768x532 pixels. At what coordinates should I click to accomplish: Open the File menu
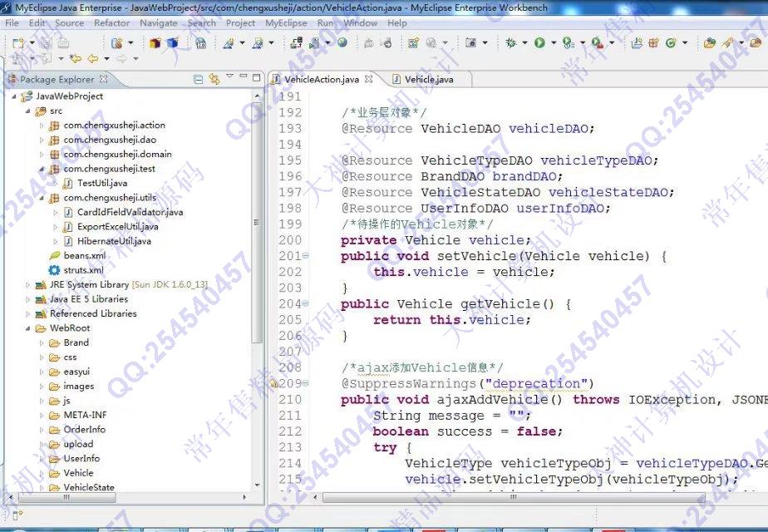(12, 23)
